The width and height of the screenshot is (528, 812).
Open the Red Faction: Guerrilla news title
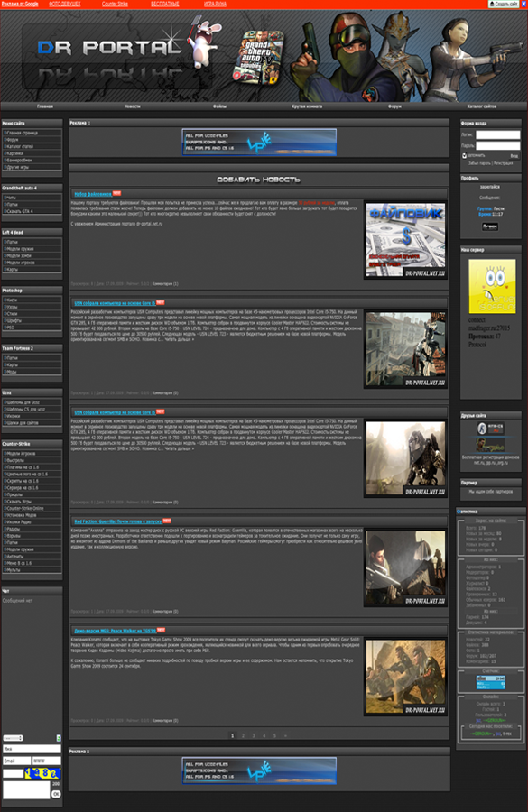(118, 521)
